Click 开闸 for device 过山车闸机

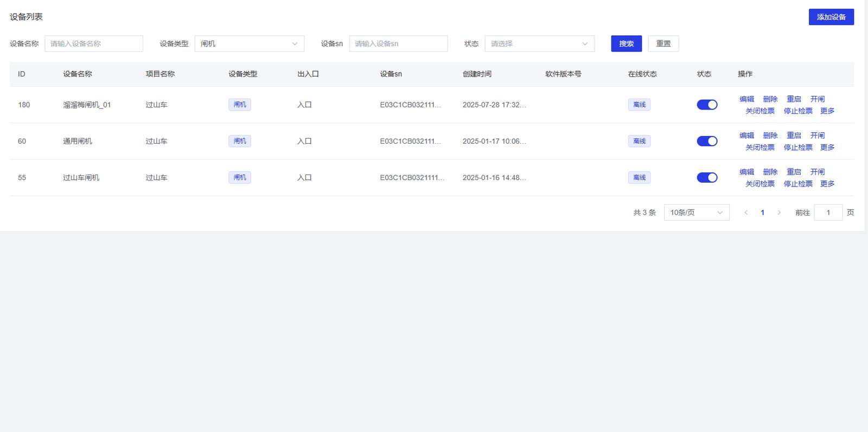coord(818,172)
